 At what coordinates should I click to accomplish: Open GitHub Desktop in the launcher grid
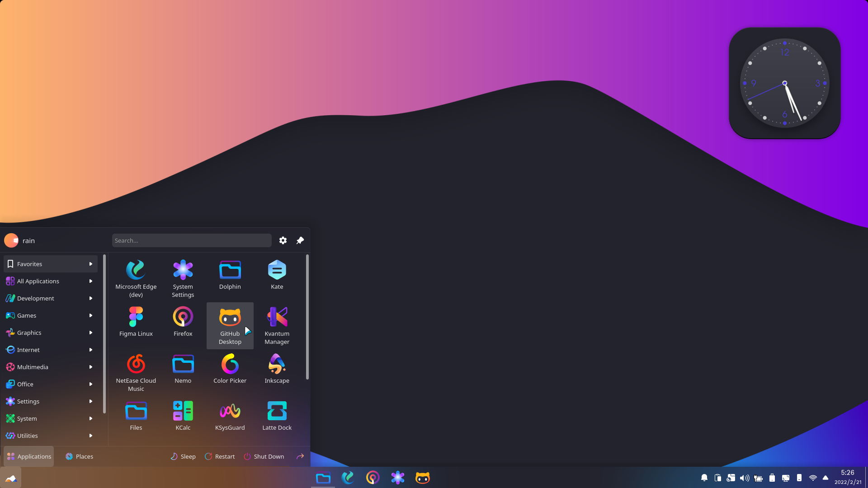coord(230,325)
